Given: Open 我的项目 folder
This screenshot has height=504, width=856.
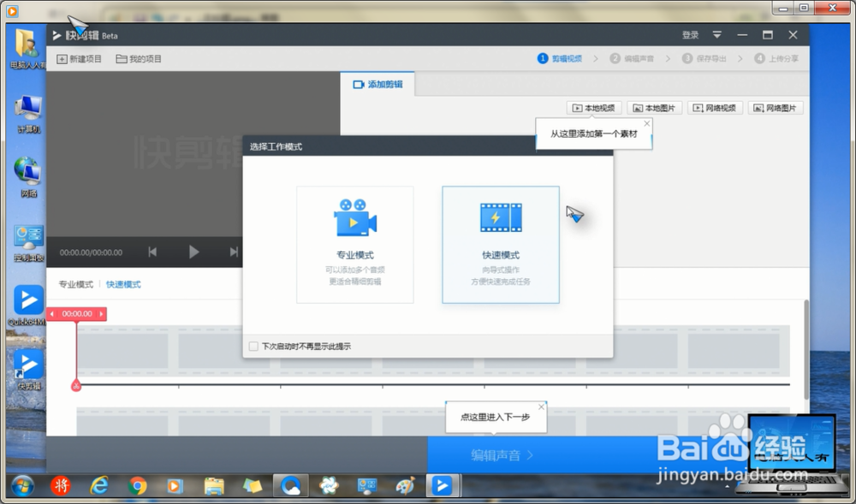Looking at the screenshot, I should (139, 59).
